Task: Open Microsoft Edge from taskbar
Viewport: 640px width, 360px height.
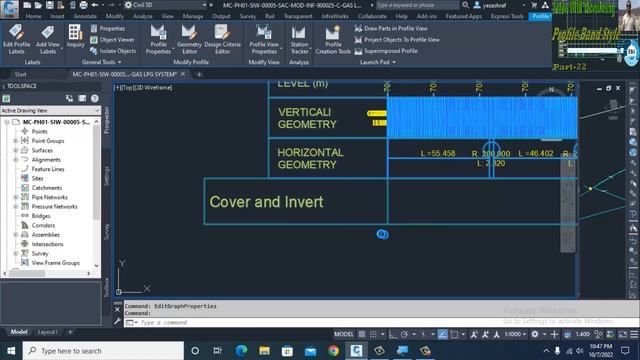Action: tap(242, 351)
